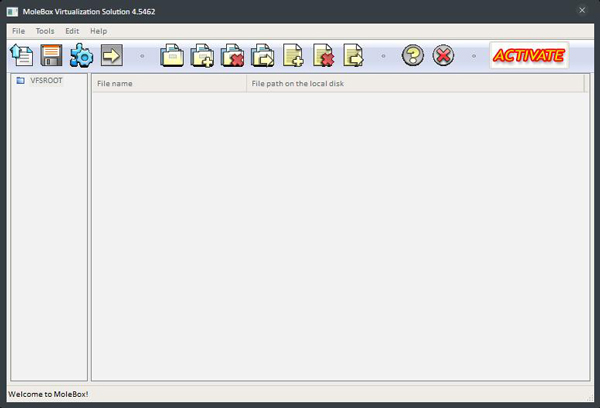Click the plain folder toolbar icon
Screen dimensions: 600x408
coord(172,55)
